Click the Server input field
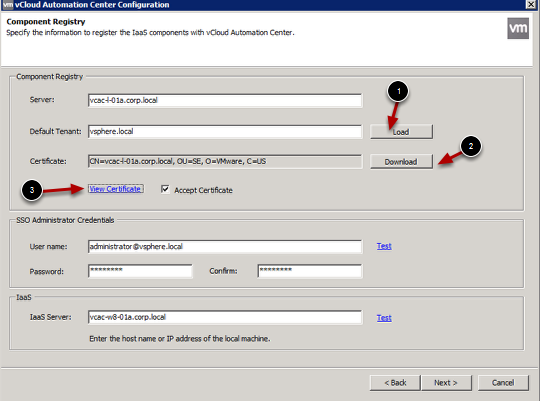The image size is (540, 401). 225,100
